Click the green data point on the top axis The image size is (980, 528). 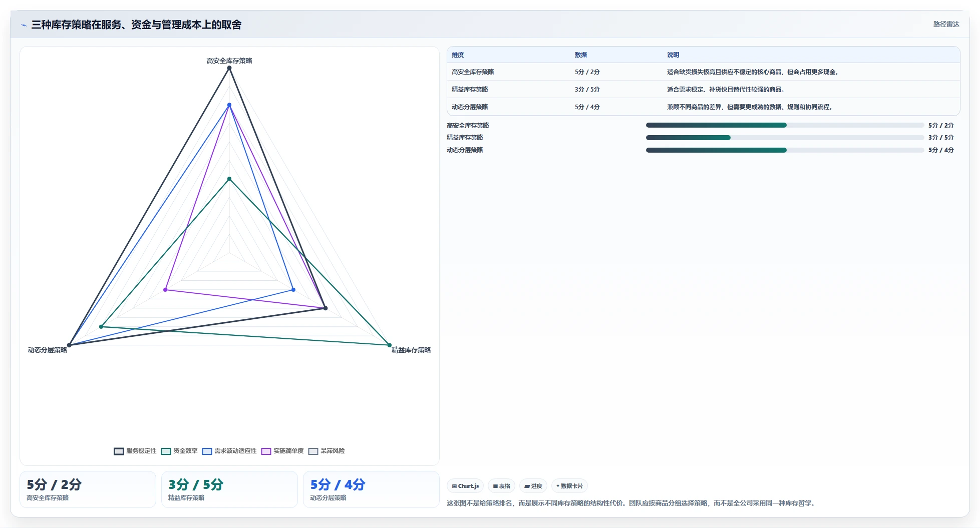click(x=229, y=179)
